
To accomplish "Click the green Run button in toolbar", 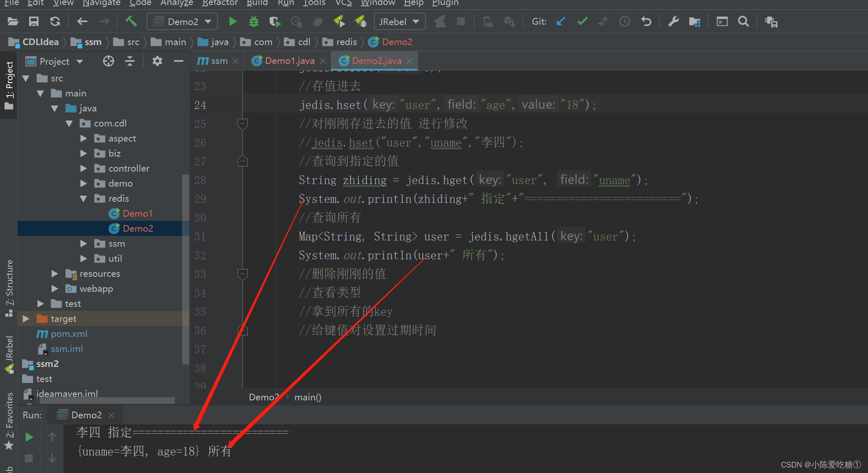I will click(233, 22).
